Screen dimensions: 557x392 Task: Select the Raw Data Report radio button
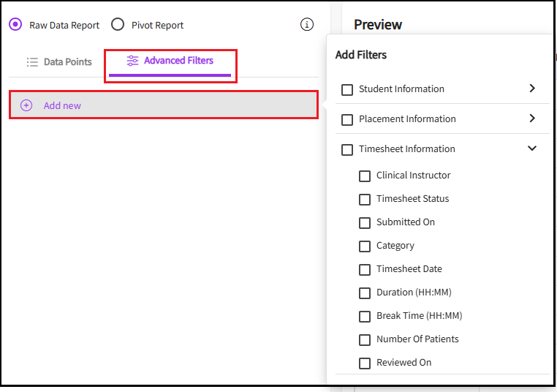tap(15, 25)
